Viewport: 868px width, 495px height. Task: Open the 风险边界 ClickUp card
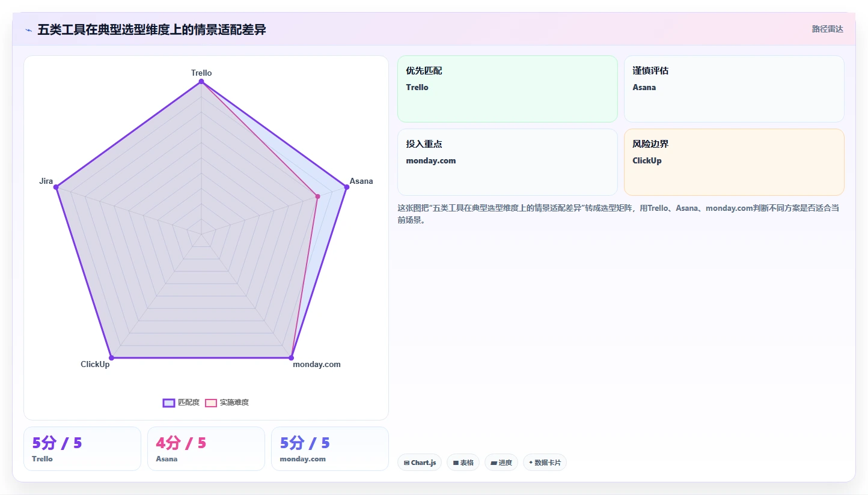734,162
